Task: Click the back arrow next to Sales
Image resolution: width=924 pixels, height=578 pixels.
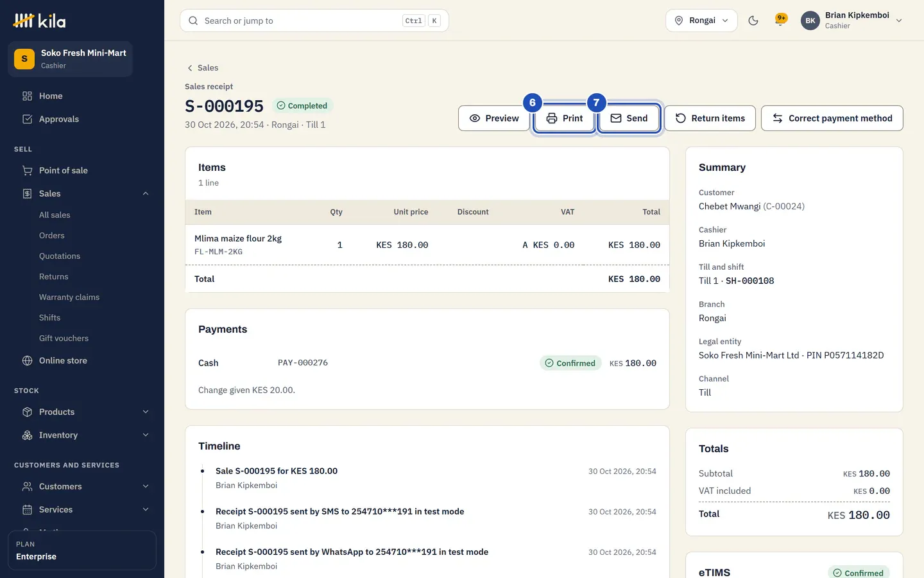Action: click(190, 68)
